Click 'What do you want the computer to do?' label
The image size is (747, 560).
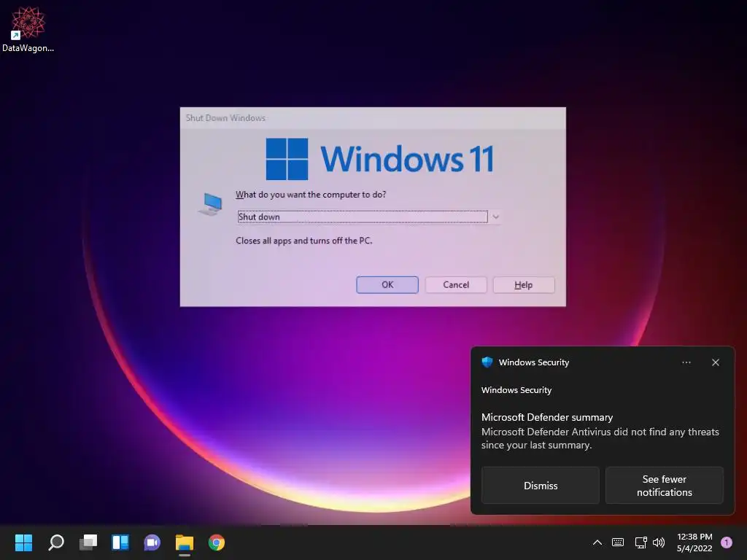pos(311,194)
